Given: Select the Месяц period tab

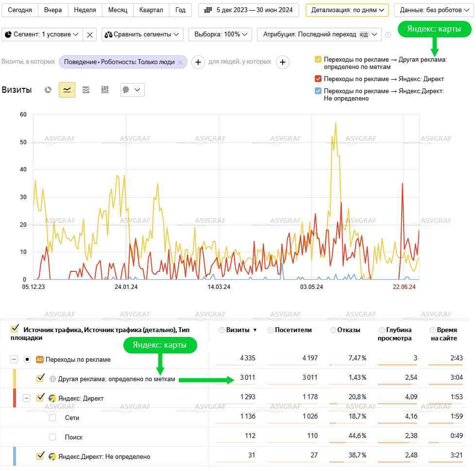Looking at the screenshot, I should click(118, 10).
